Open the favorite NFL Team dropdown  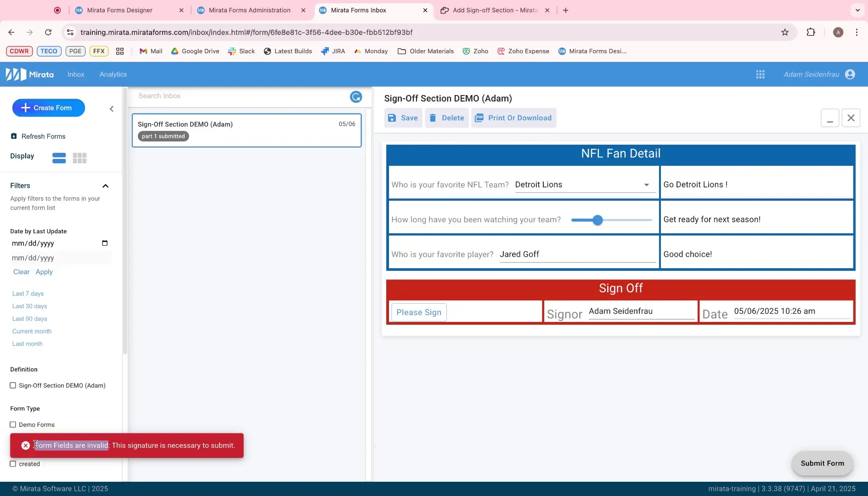pyautogui.click(x=646, y=185)
